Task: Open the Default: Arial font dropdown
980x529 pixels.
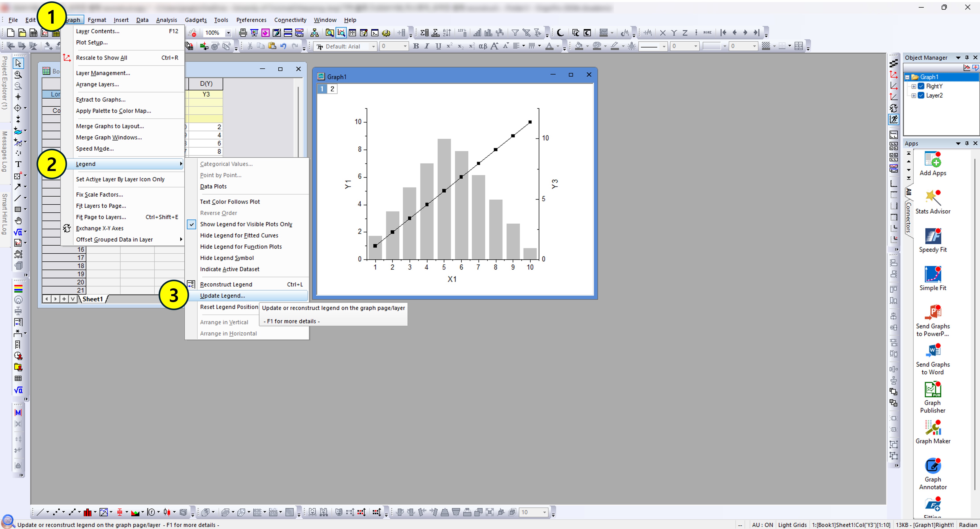Action: point(373,46)
